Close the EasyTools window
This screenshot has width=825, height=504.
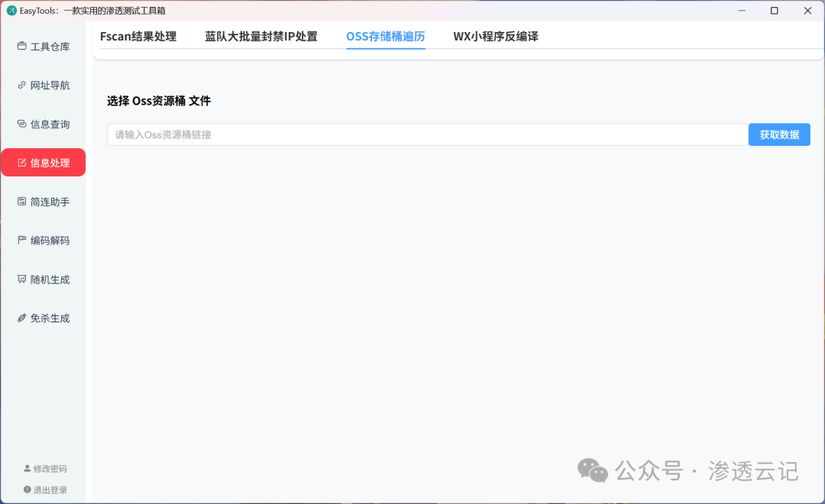coord(807,11)
